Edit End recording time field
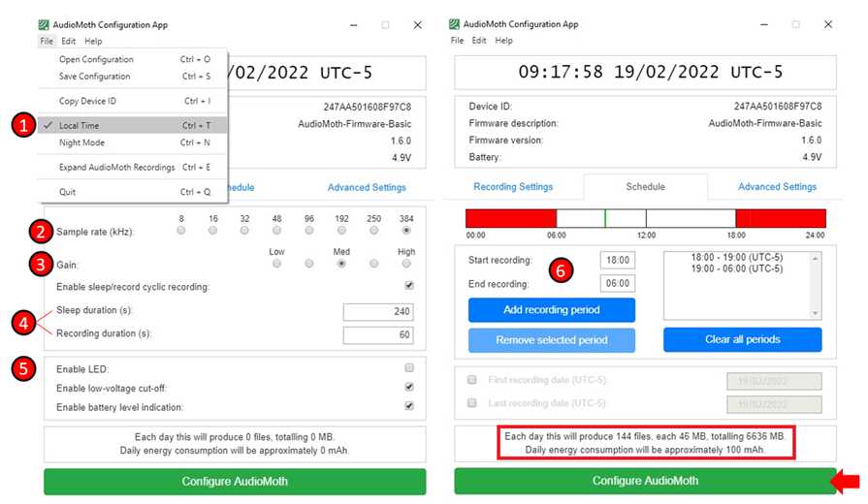This screenshot has width=868, height=504. [x=618, y=283]
